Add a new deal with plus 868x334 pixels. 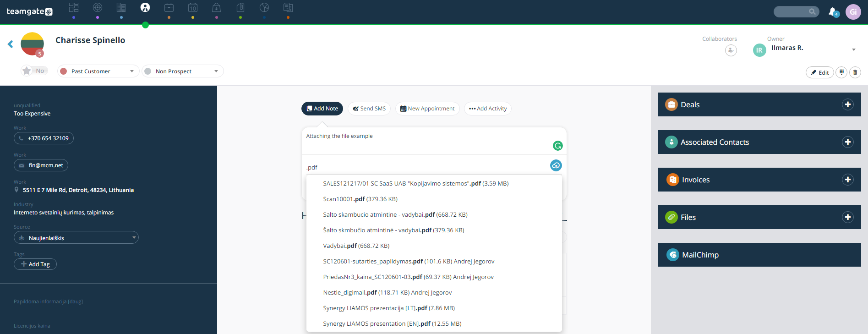pyautogui.click(x=848, y=104)
